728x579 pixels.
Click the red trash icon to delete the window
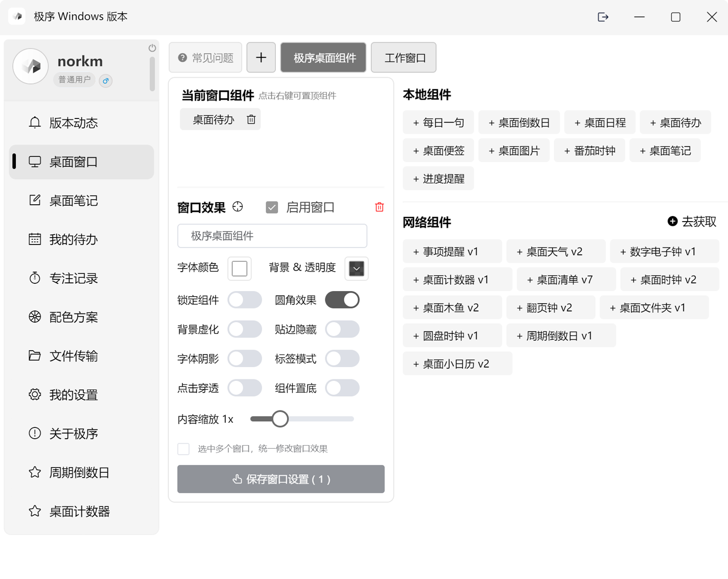point(380,207)
